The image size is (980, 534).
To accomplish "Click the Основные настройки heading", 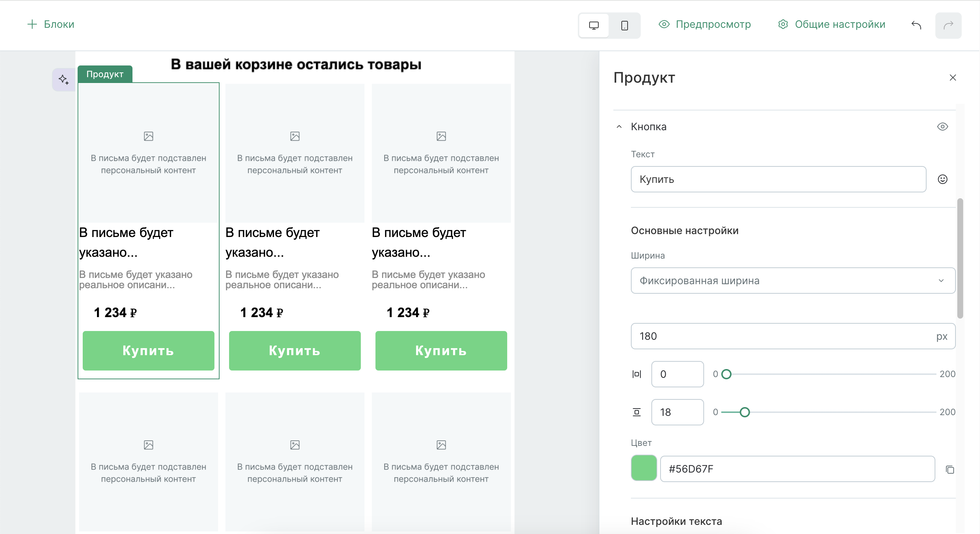I will point(684,230).
